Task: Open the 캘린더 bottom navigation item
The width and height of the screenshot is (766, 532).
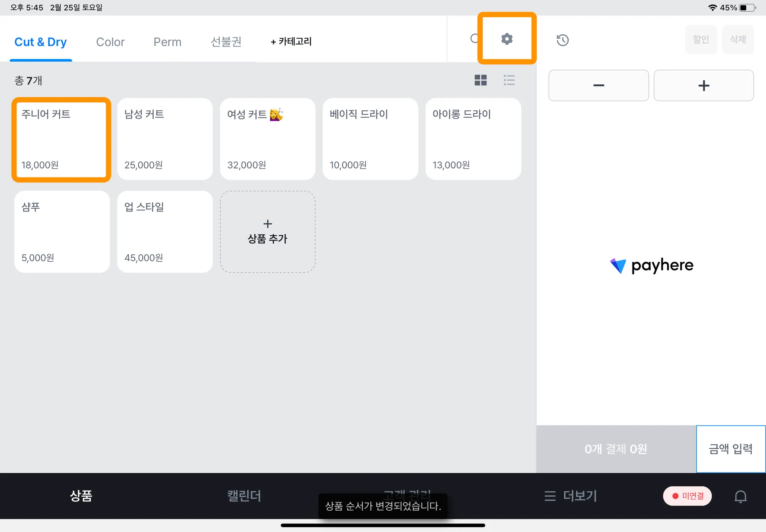Action: tap(244, 496)
